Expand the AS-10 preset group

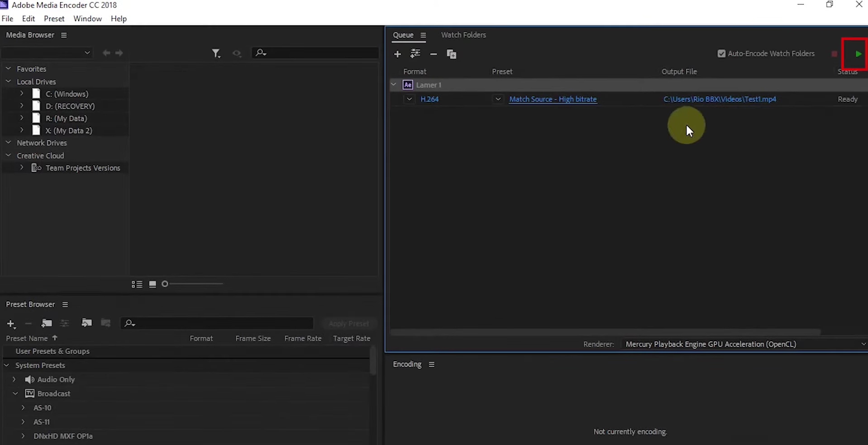pos(23,407)
